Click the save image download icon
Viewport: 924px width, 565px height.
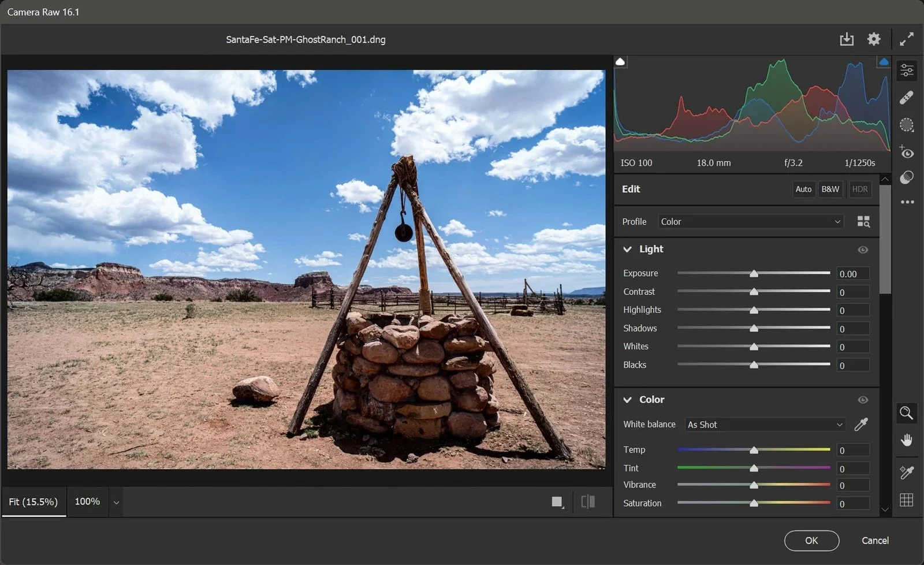847,39
